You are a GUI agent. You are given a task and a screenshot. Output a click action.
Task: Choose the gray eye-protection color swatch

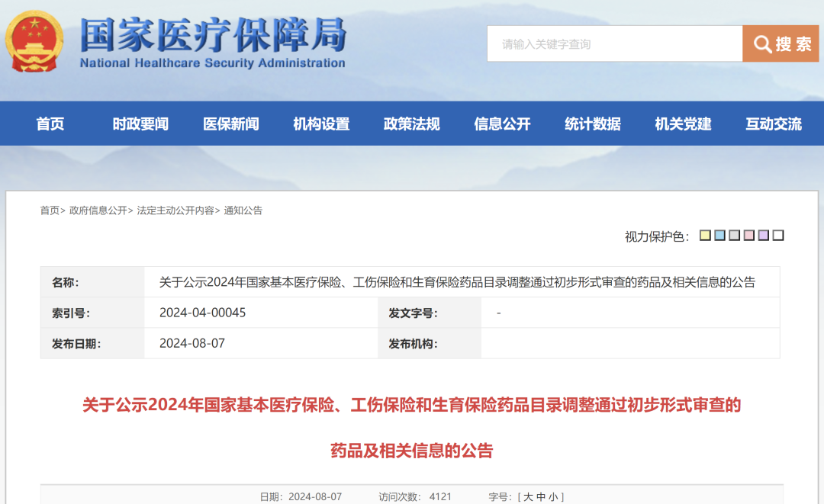pyautogui.click(x=735, y=235)
